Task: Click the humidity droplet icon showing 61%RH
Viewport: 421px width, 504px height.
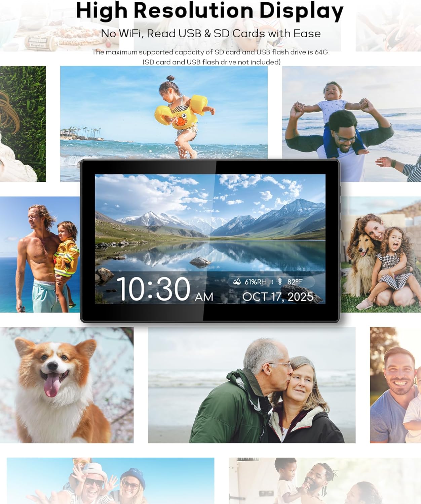Action: pyautogui.click(x=237, y=282)
